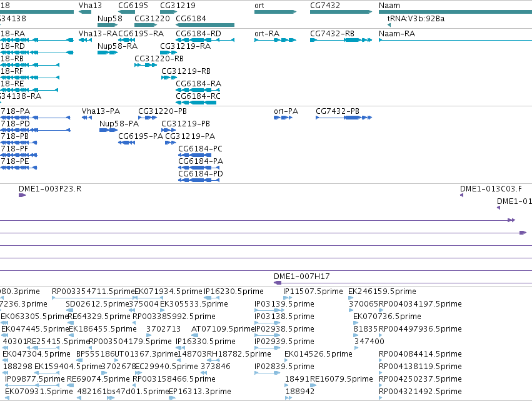Open the Nup58-RA transcript label
The width and height of the screenshot is (532, 401).
tap(118, 46)
